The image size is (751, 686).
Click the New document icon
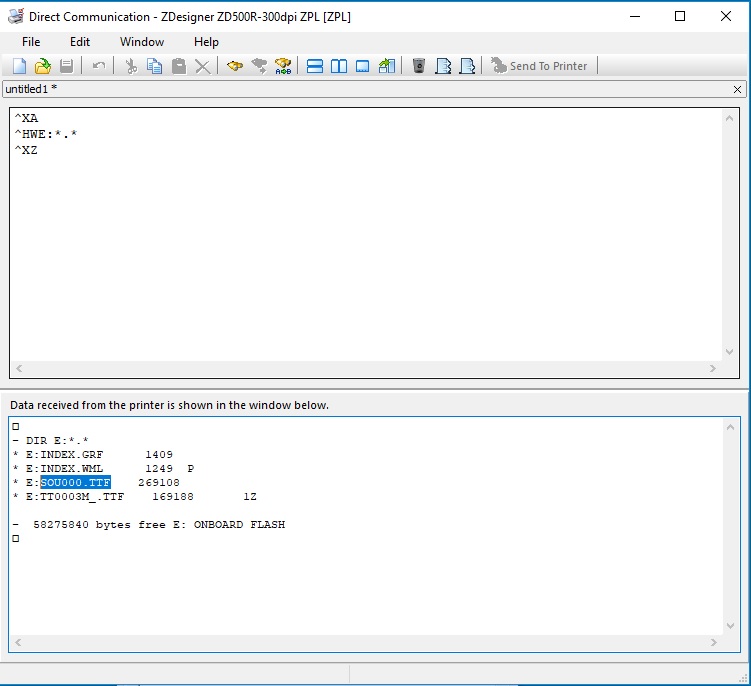[x=20, y=66]
